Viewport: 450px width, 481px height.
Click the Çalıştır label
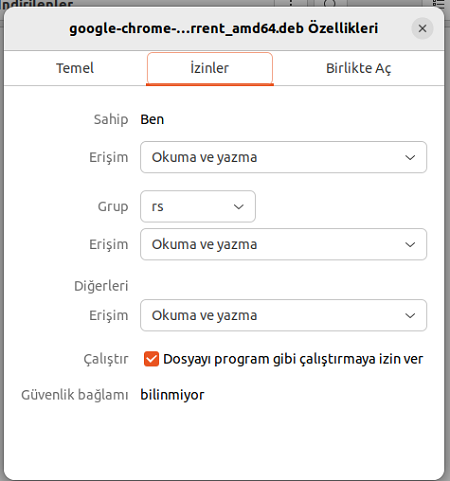(x=106, y=359)
